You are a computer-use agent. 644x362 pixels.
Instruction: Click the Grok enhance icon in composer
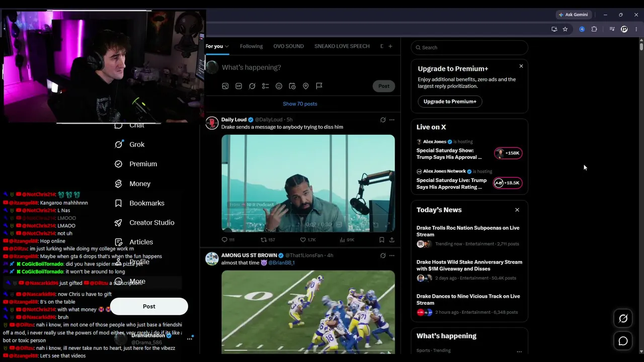(252, 86)
